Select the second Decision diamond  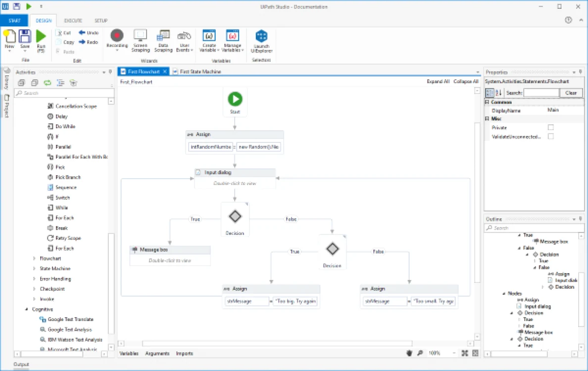[332, 249]
